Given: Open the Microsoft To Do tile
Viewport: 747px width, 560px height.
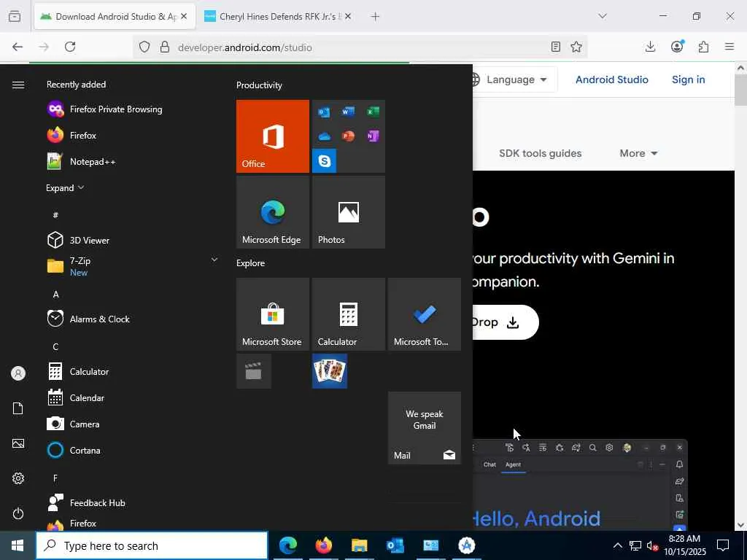Looking at the screenshot, I should 425,314.
